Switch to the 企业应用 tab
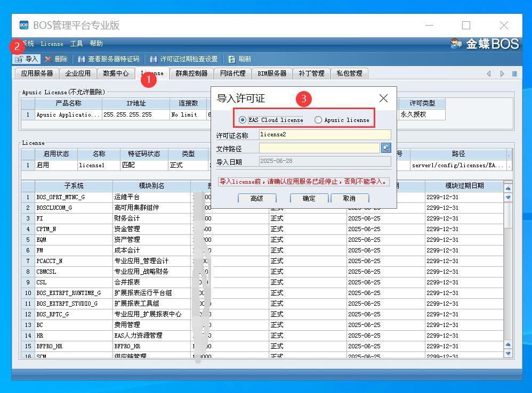The width and height of the screenshot is (532, 393). (78, 73)
